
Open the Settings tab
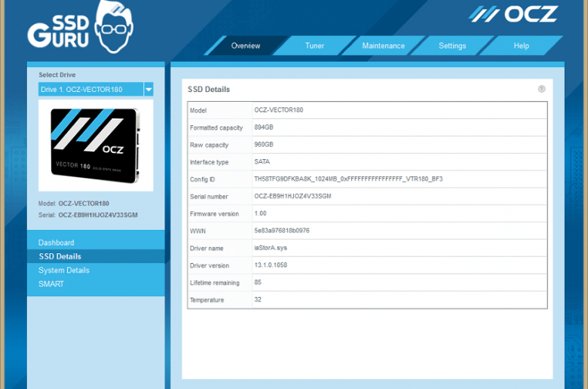coord(452,46)
